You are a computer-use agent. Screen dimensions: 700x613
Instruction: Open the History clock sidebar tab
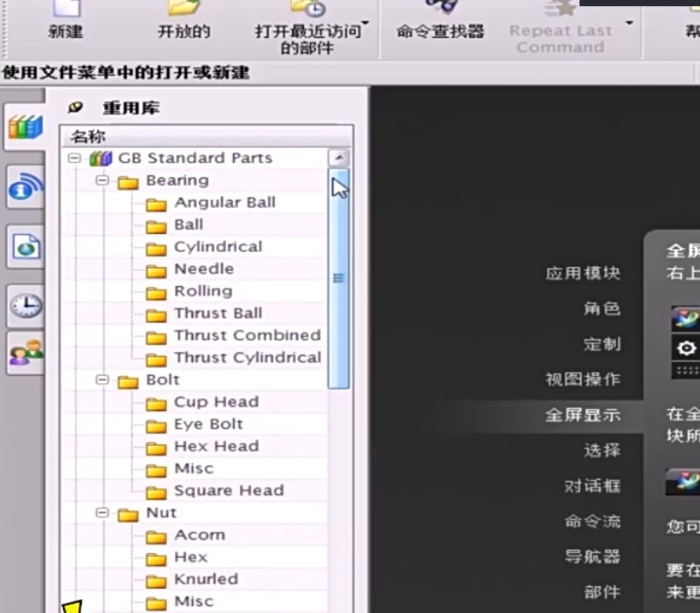click(25, 305)
